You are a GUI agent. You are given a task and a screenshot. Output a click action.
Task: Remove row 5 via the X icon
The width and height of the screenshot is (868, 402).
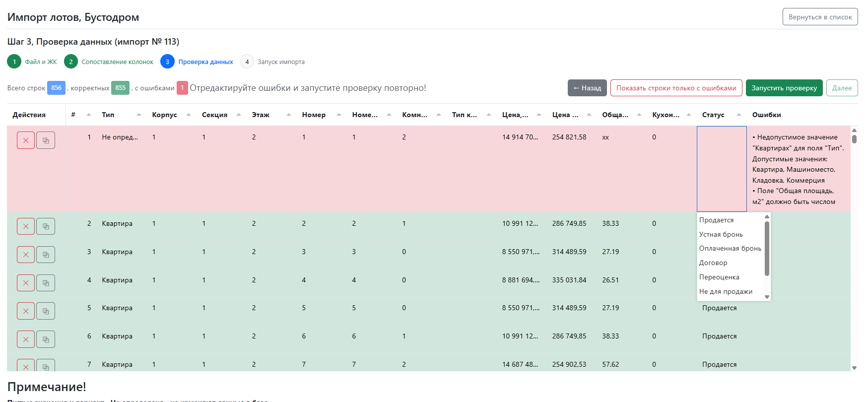coord(26,311)
